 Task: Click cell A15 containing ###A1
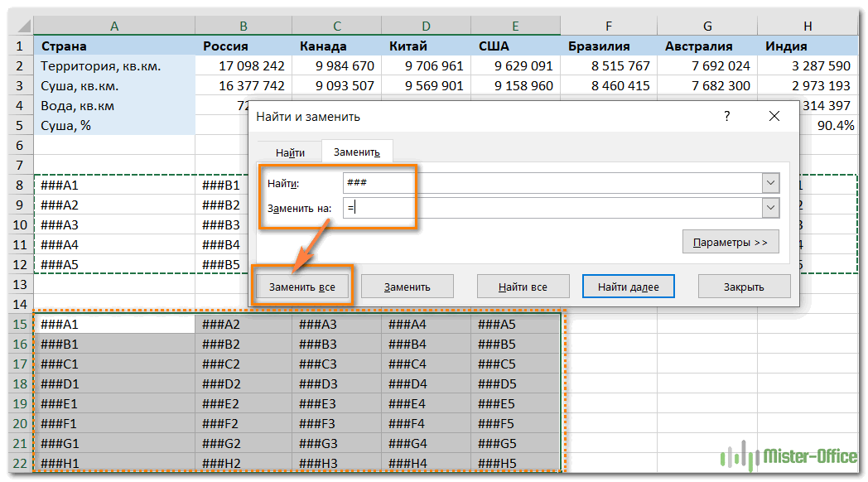pos(113,325)
